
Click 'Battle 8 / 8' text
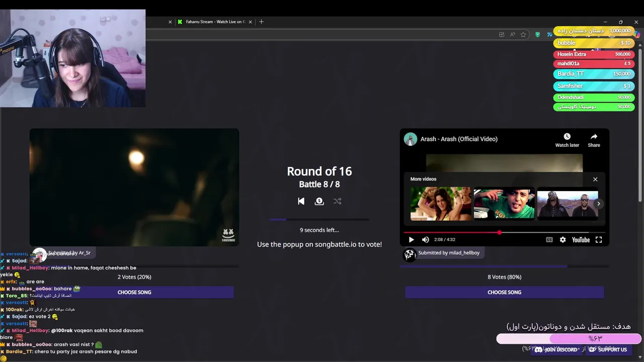(x=319, y=185)
